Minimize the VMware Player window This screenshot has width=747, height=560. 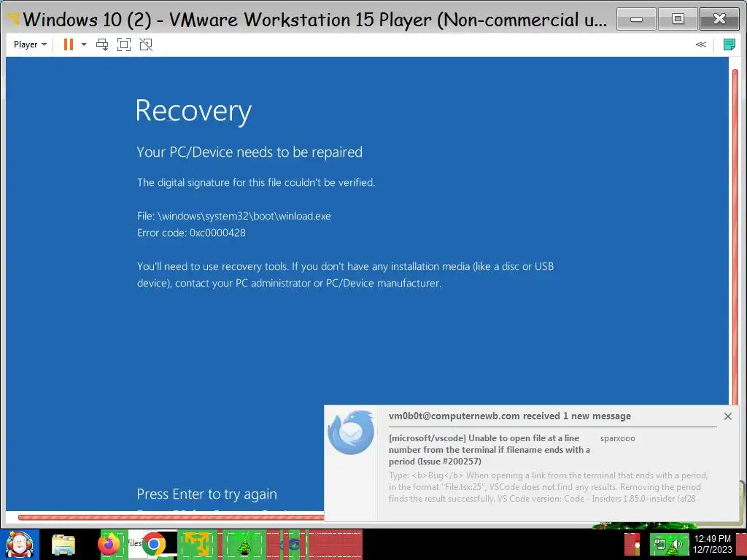tap(636, 20)
